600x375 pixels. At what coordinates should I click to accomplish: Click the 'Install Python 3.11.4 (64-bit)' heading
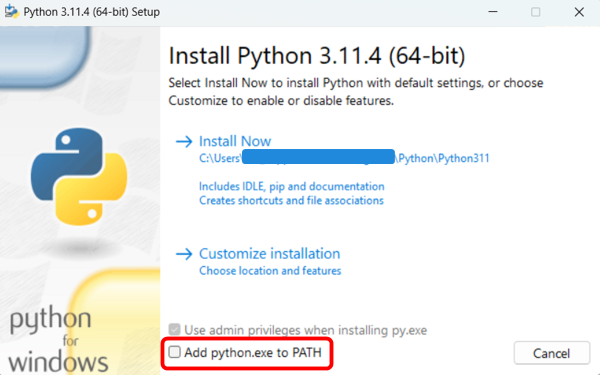[x=317, y=56]
